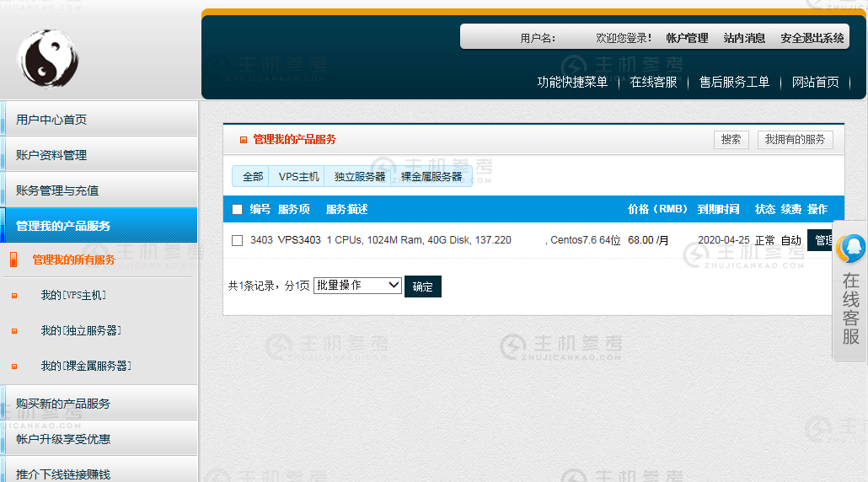Click the 搜索 button

click(x=731, y=140)
